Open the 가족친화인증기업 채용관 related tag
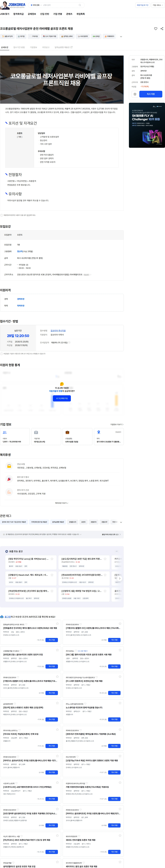 click(x=39, y=522)
